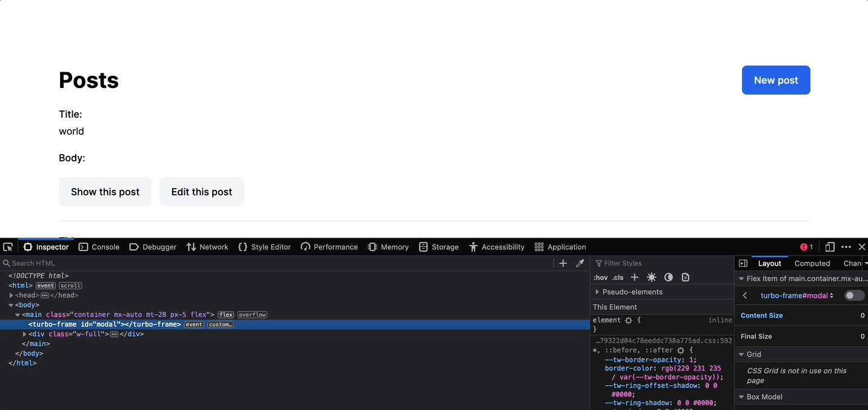Switch to the Console tab
The image size is (868, 410).
pyautogui.click(x=99, y=247)
